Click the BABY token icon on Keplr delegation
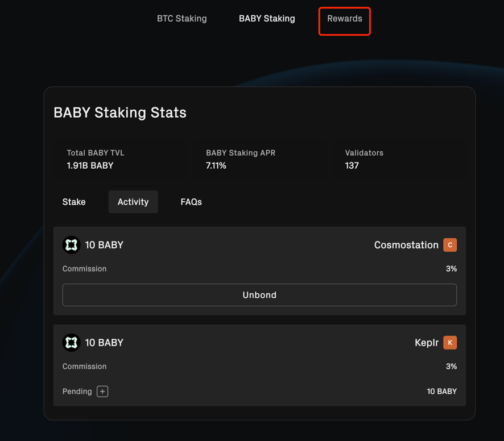The height and width of the screenshot is (441, 504). [x=71, y=342]
